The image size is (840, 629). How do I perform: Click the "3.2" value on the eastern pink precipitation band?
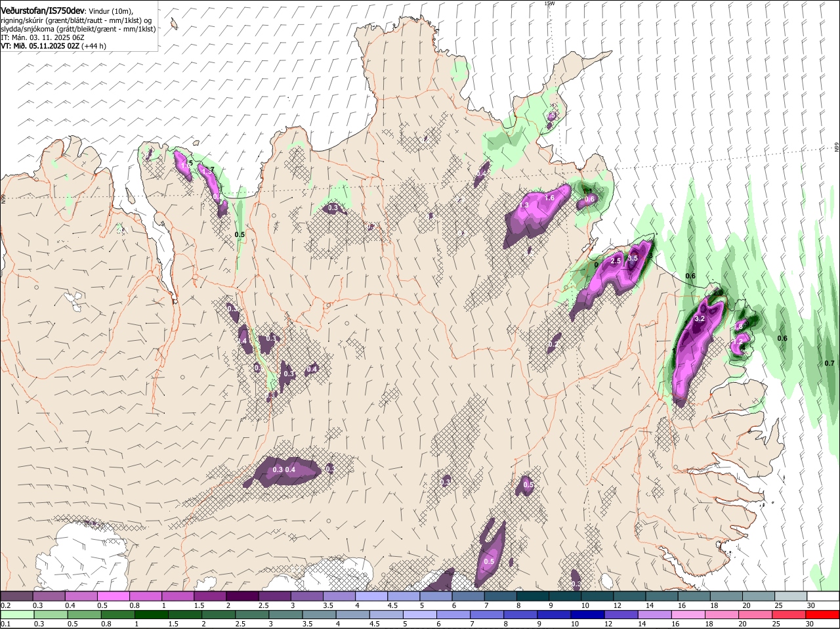(700, 318)
